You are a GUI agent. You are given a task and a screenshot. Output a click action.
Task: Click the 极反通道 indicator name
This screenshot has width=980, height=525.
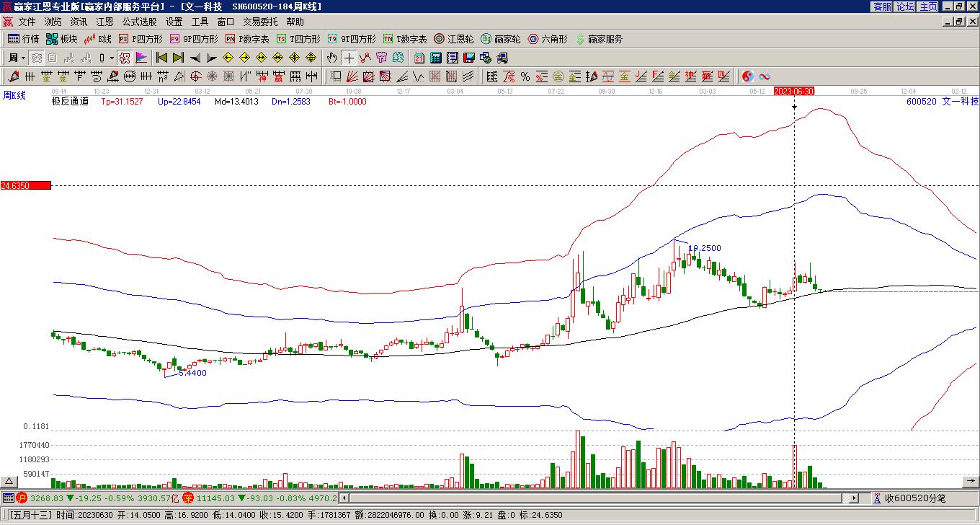(x=70, y=102)
